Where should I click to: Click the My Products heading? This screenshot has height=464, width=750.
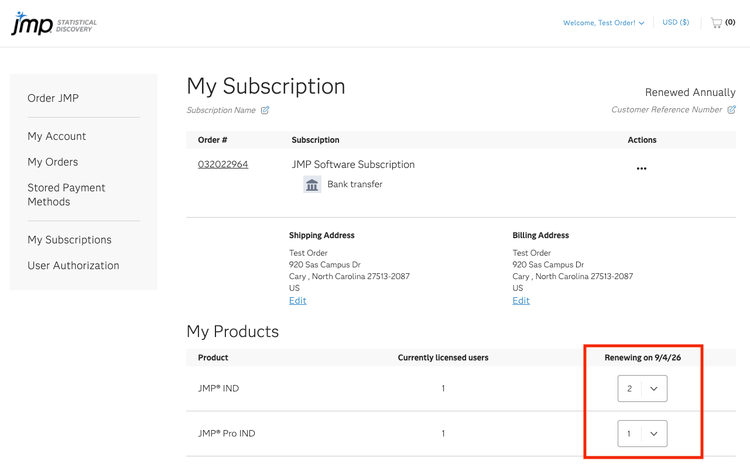(x=232, y=331)
